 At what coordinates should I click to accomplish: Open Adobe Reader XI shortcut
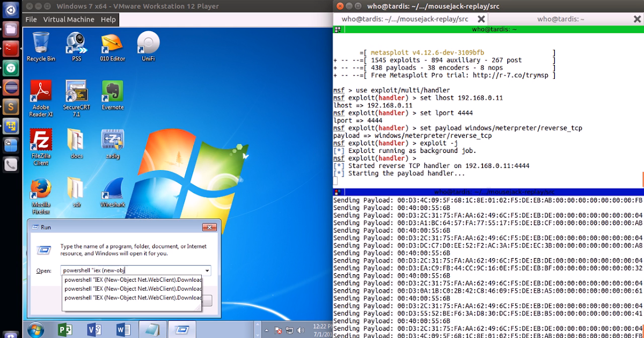[41, 98]
